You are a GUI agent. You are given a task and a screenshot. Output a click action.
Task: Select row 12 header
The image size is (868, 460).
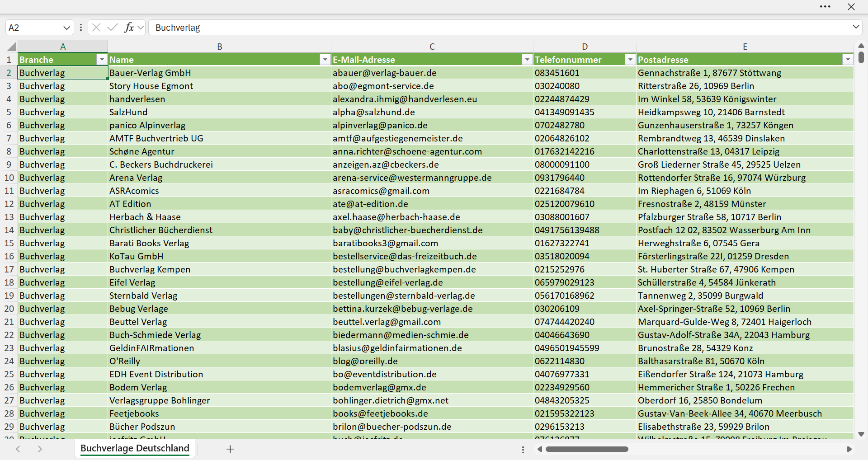9,204
